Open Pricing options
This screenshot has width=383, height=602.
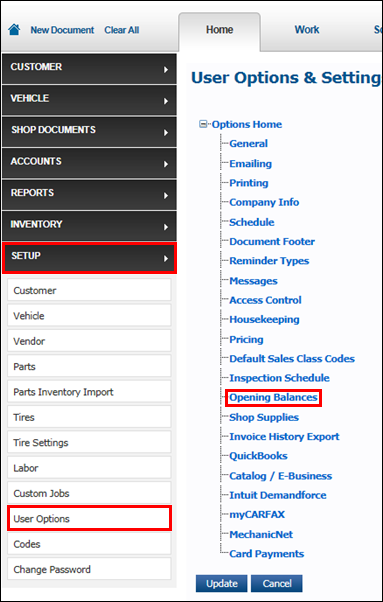pyautogui.click(x=246, y=339)
